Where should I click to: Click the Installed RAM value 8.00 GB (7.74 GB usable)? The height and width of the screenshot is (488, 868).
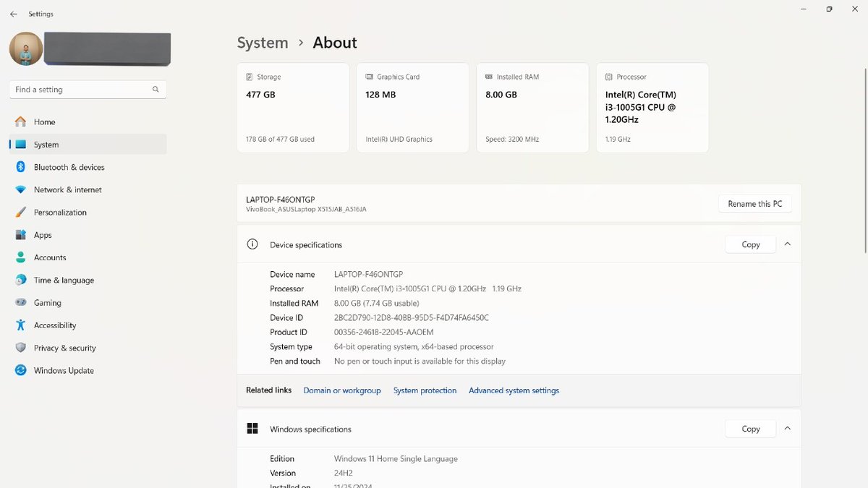tap(376, 303)
